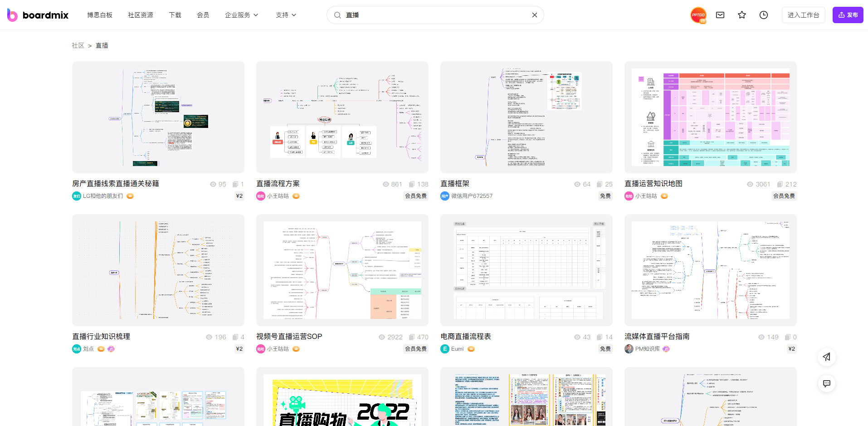
Task: Expand the 支持 dropdown menu
Action: coord(286,15)
